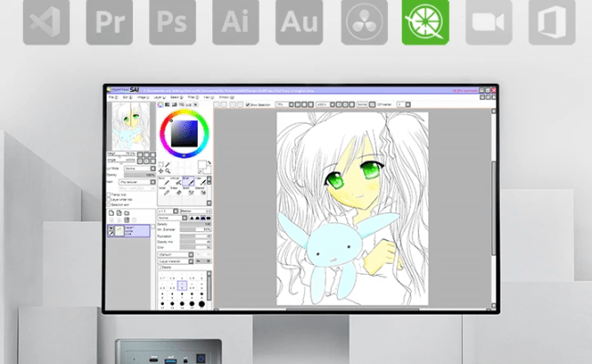Click the green lime app icon

tap(425, 22)
